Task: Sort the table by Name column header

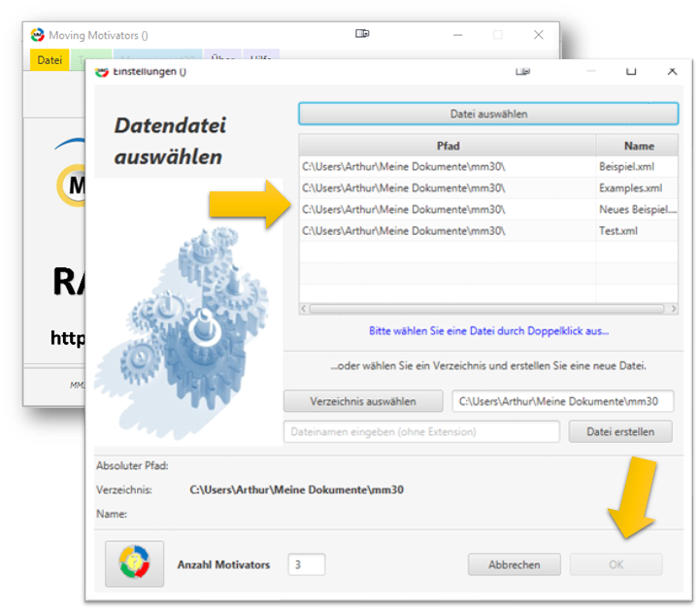Action: pyautogui.click(x=638, y=146)
